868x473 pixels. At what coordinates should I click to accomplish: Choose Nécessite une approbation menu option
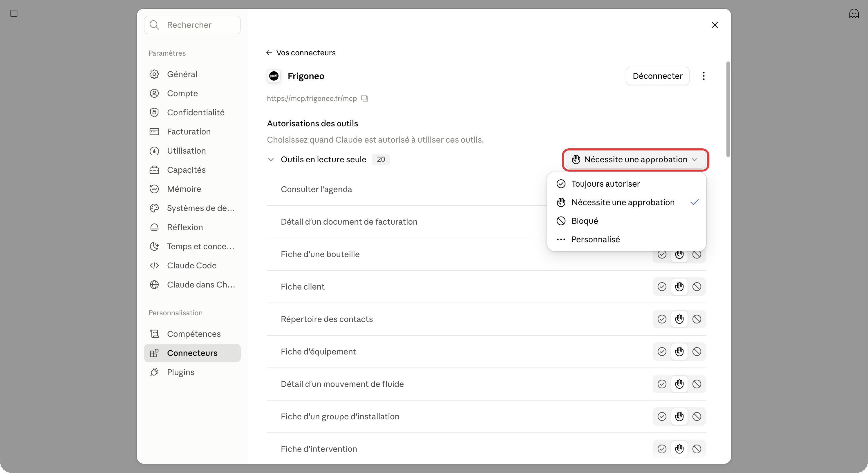(x=626, y=202)
